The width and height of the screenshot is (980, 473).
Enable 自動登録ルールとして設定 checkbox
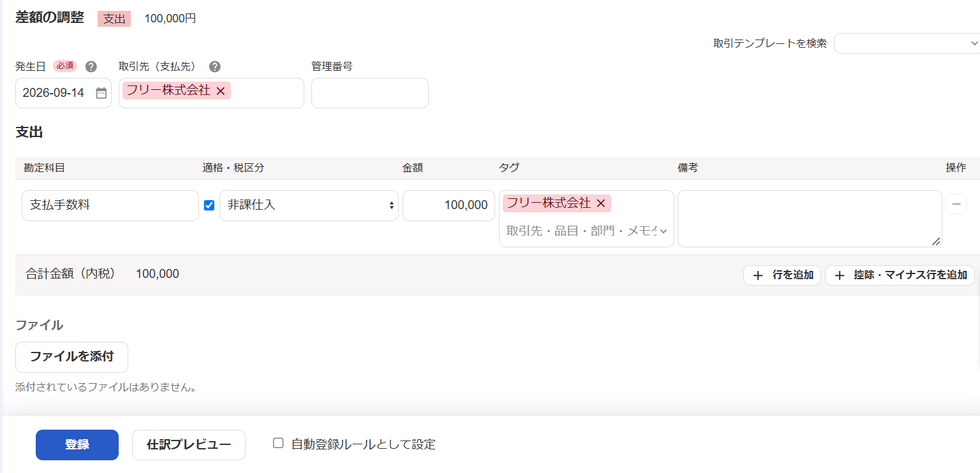pos(278,443)
